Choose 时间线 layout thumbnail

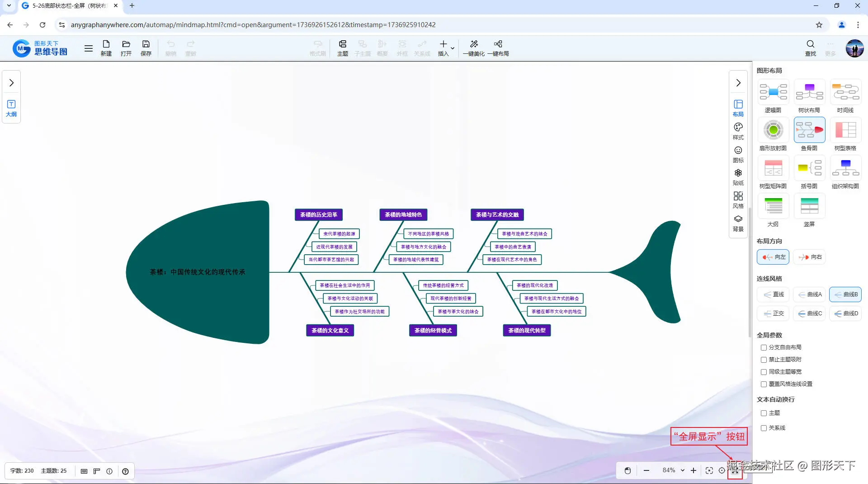click(x=845, y=92)
